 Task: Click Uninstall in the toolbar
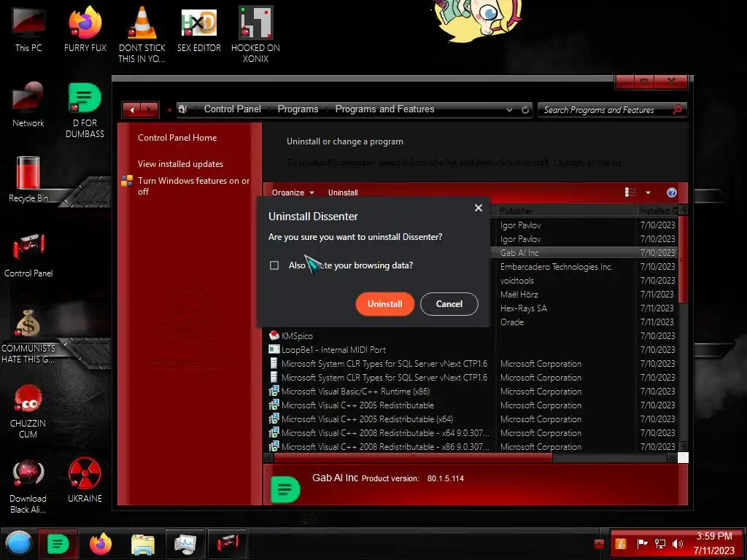point(343,192)
